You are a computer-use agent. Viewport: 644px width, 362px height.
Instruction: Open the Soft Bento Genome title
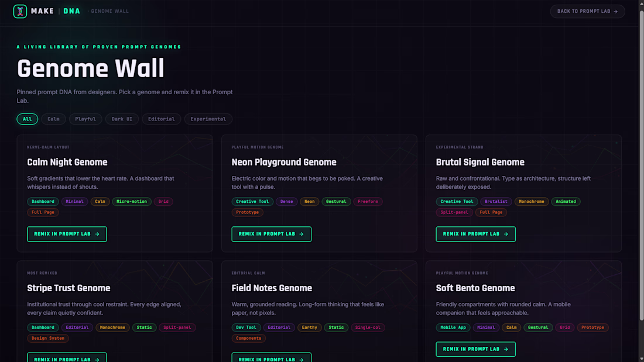(475, 288)
